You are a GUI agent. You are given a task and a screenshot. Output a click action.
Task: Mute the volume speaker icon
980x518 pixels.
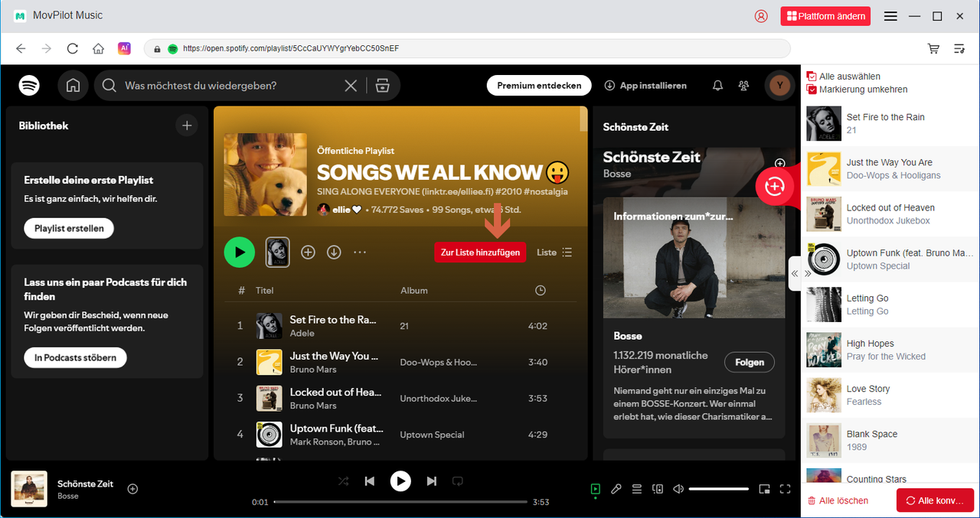click(678, 489)
